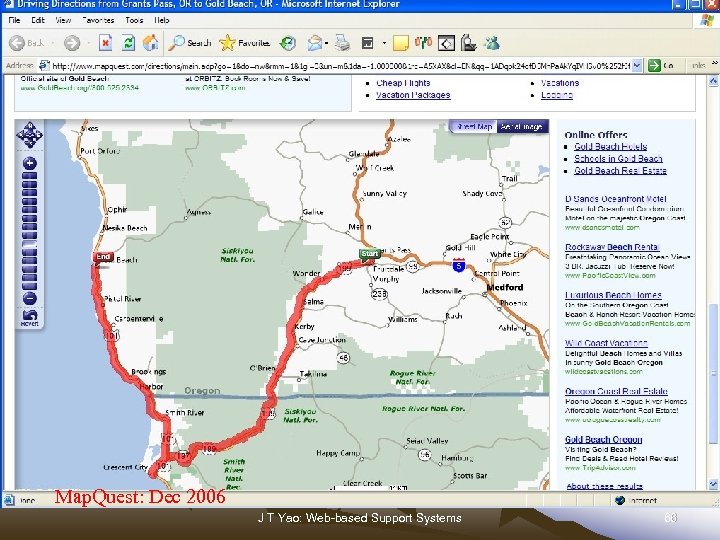Open the Mail envelope icon

pyautogui.click(x=315, y=43)
